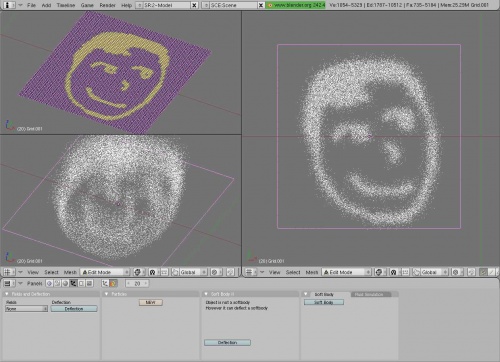Collapse buttons window header menus arrow
The width and height of the screenshot is (500, 362).
tap(20, 284)
